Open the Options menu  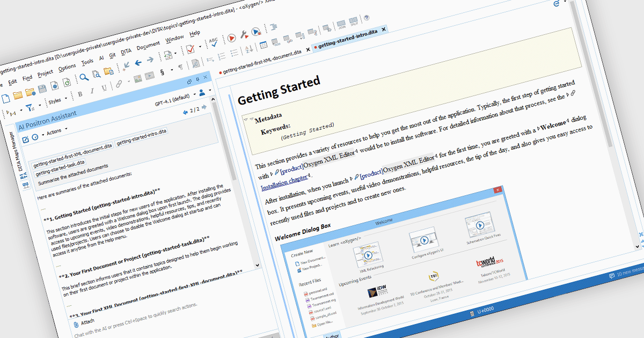(67, 67)
